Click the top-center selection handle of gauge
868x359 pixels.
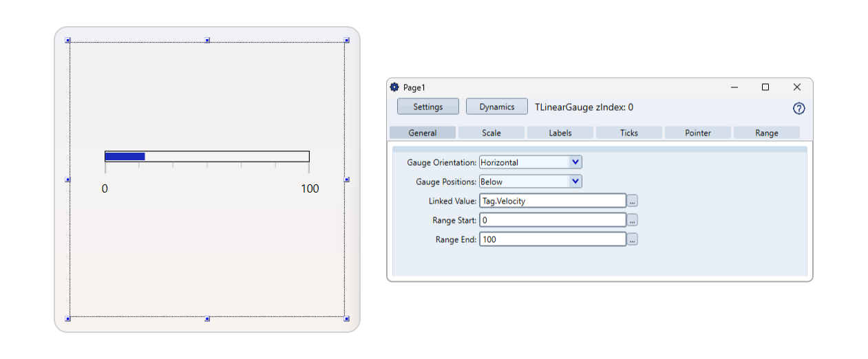pyautogui.click(x=207, y=41)
